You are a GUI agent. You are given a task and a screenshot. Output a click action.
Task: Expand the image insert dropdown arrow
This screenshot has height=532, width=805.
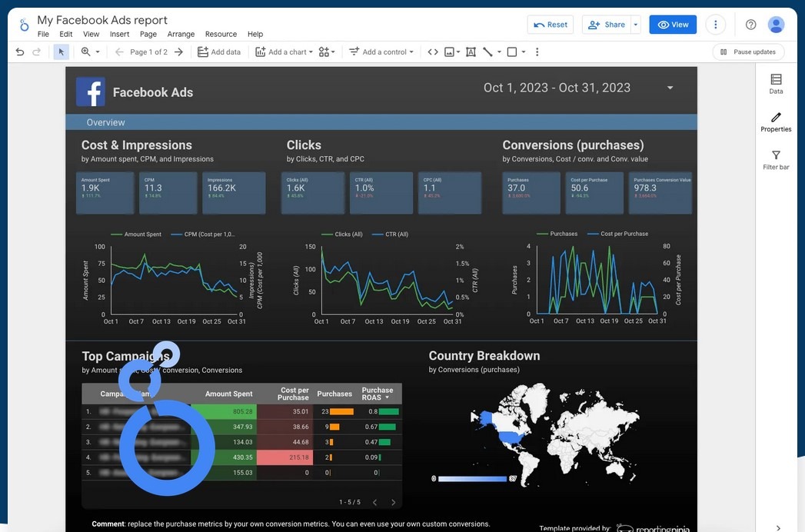[x=458, y=52]
